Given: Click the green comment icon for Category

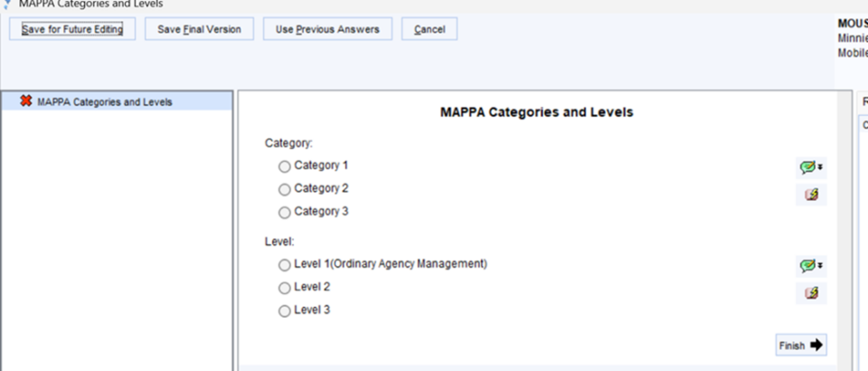Looking at the screenshot, I should click(x=807, y=167).
